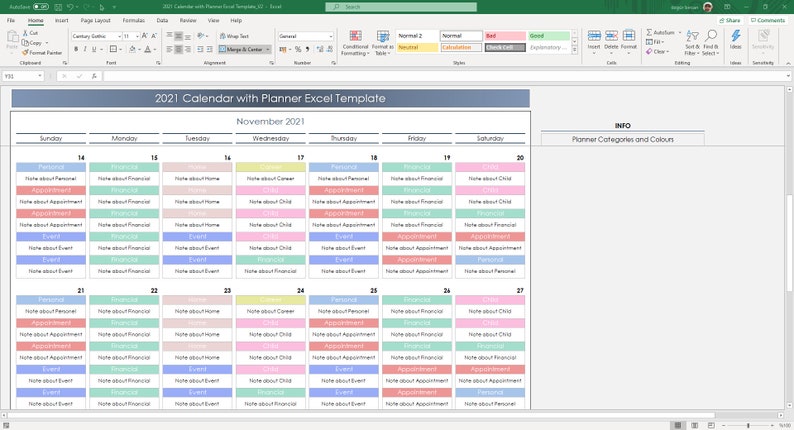This screenshot has width=794, height=430.
Task: Toggle Underline formatting
Action: coord(94,49)
